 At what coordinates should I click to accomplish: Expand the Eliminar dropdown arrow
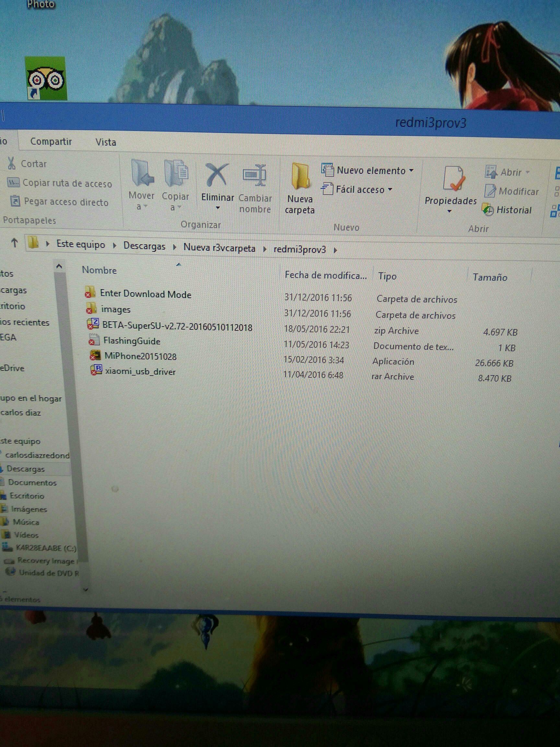[218, 208]
